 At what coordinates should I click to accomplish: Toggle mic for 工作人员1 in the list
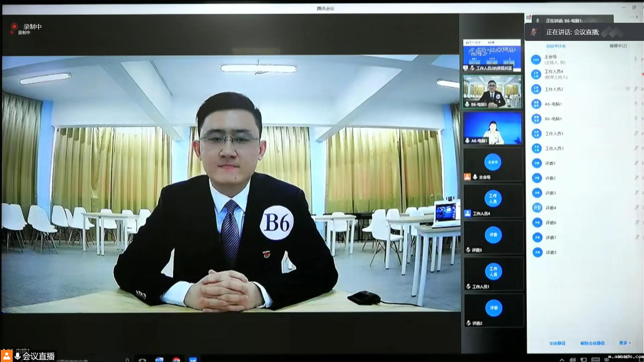[636, 133]
